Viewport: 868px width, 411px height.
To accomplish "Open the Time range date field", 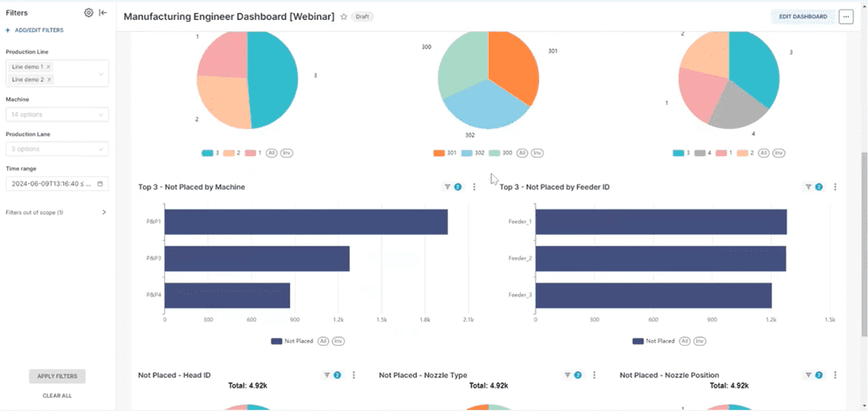I will [x=57, y=184].
